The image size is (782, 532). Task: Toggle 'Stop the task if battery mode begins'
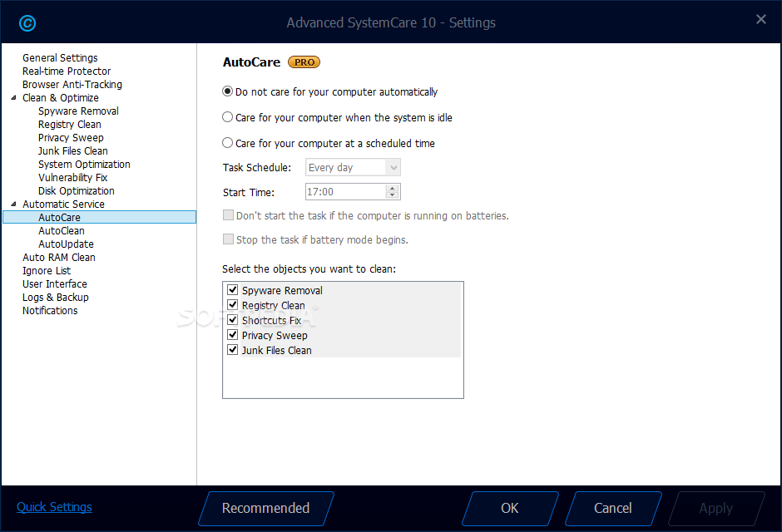(228, 239)
